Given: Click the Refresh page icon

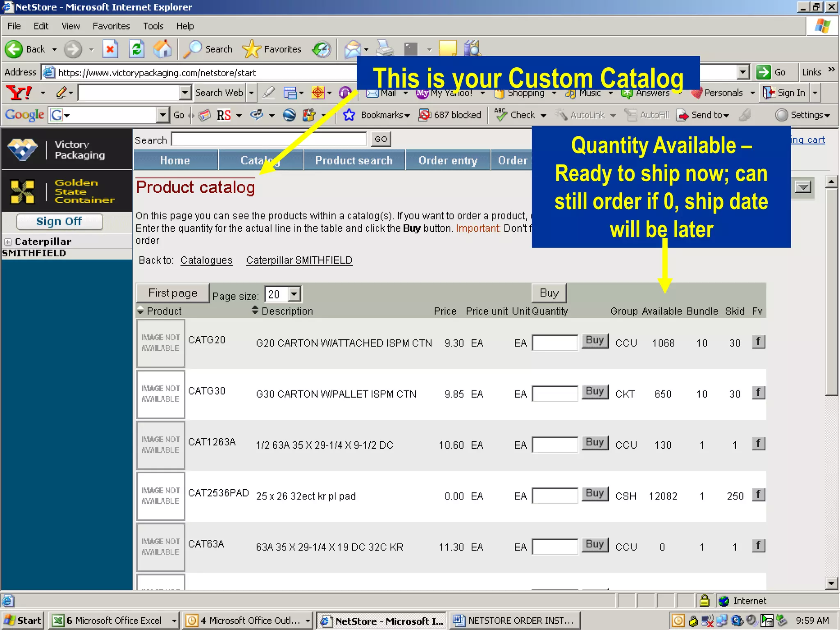Looking at the screenshot, I should tap(137, 49).
